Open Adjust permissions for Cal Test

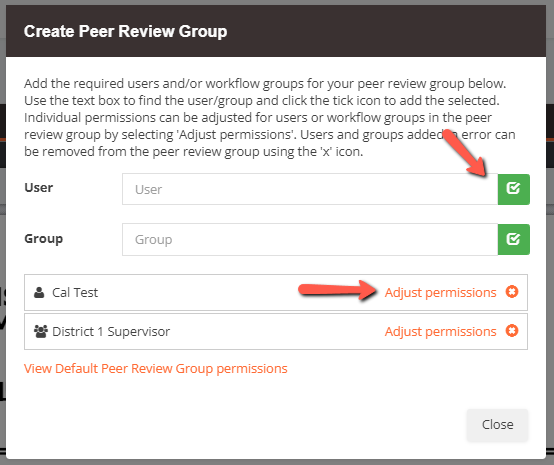(440, 293)
